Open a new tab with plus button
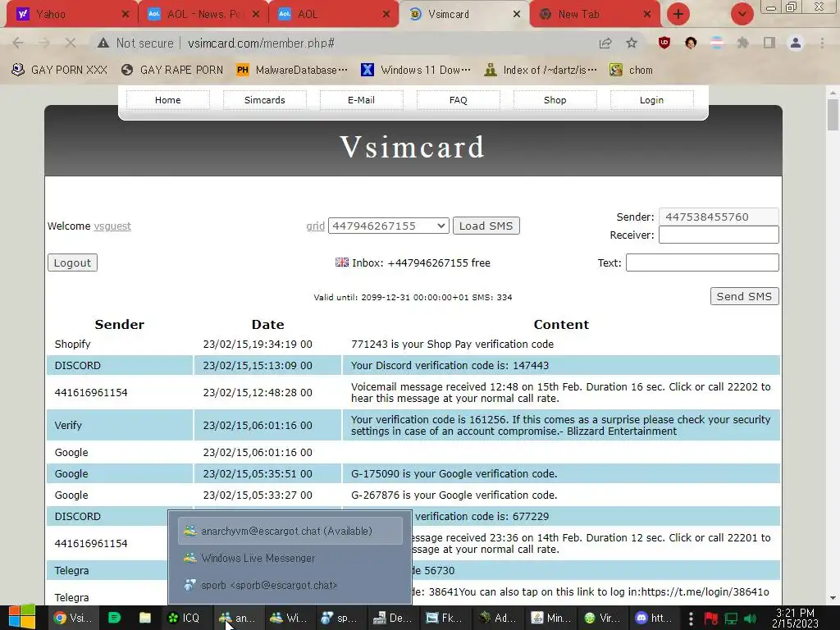This screenshot has height=630, width=840. click(x=678, y=14)
